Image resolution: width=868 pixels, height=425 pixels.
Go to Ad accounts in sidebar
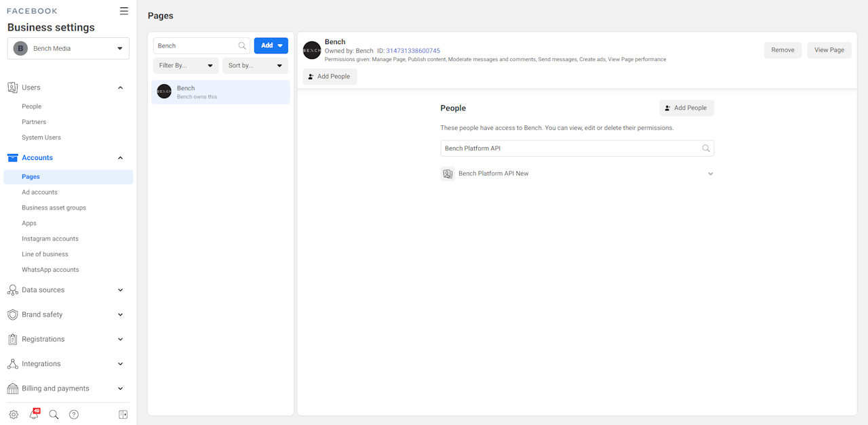[39, 193]
